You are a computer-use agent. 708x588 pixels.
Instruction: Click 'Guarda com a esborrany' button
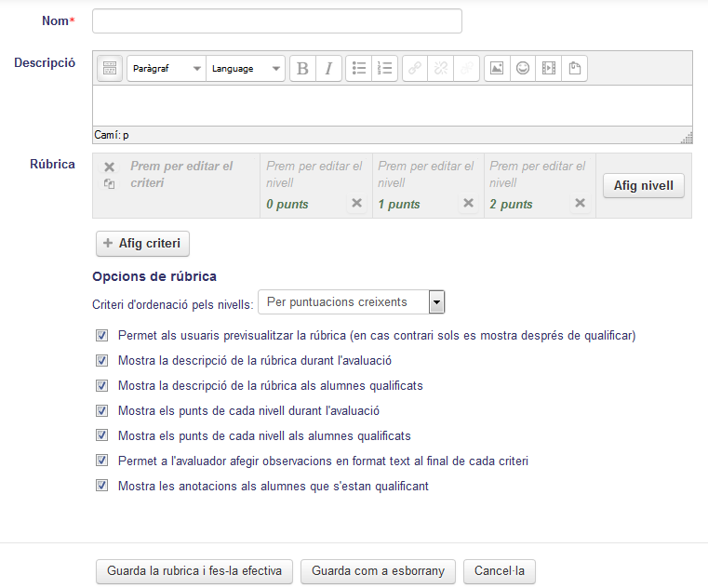pyautogui.click(x=378, y=571)
